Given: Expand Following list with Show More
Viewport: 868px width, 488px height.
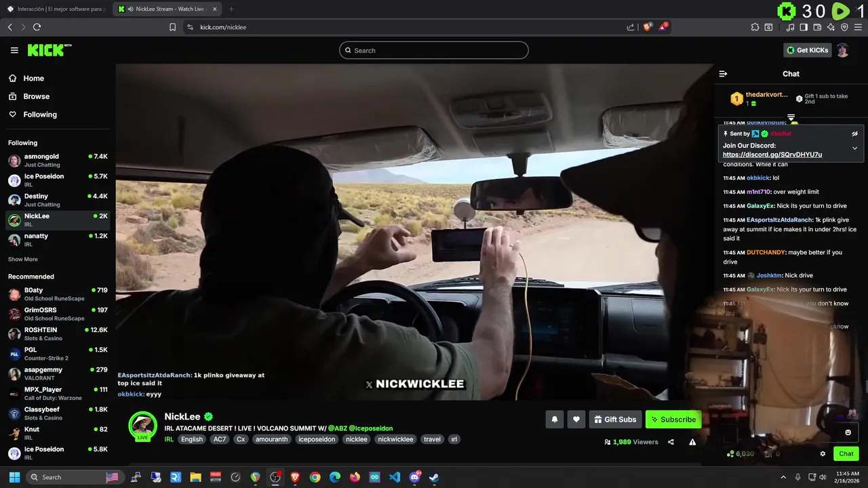Looking at the screenshot, I should coord(23,260).
